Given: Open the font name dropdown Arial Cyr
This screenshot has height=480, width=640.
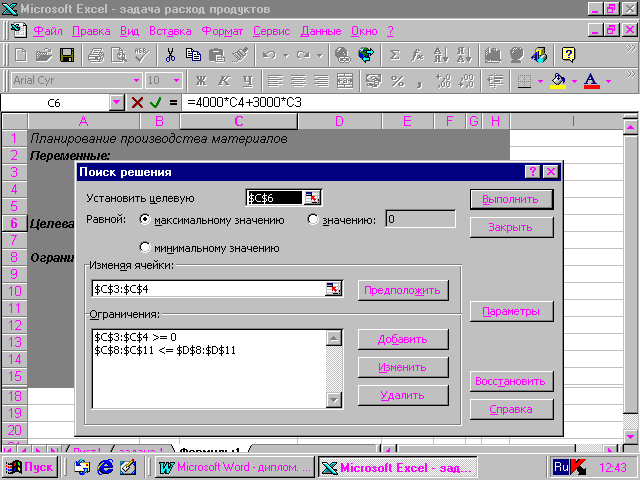Looking at the screenshot, I should coord(136,80).
